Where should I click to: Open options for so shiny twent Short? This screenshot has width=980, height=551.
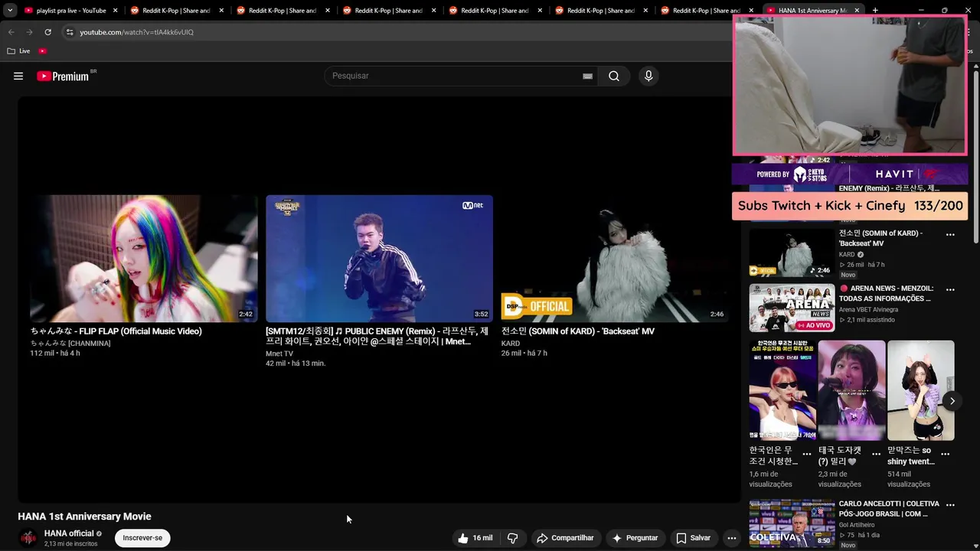[945, 454]
